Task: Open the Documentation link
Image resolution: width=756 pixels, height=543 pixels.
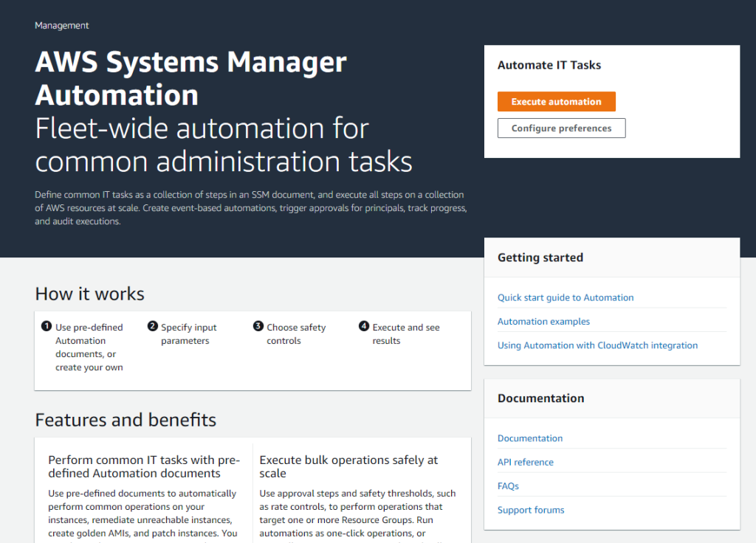Action: [529, 437]
